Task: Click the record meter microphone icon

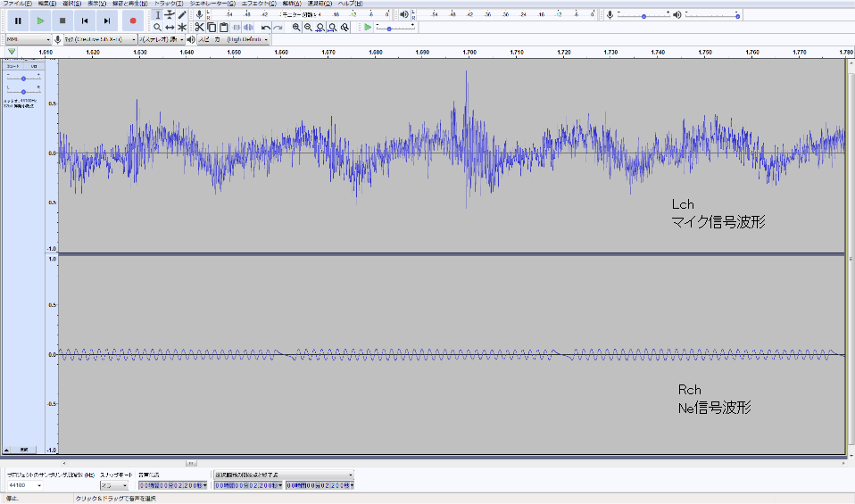Action: 200,14
